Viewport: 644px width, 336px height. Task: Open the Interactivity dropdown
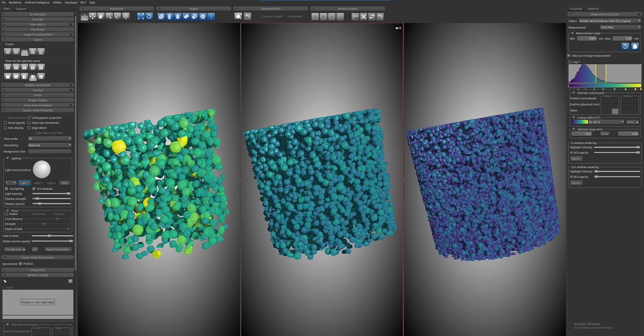[x=49, y=145]
